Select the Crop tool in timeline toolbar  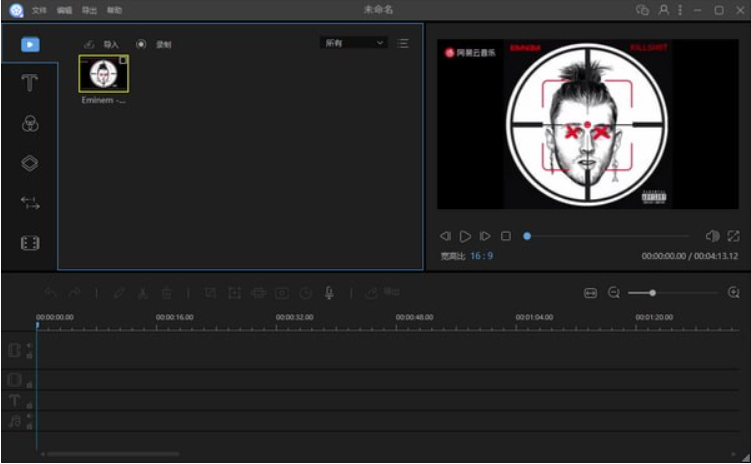(210, 293)
